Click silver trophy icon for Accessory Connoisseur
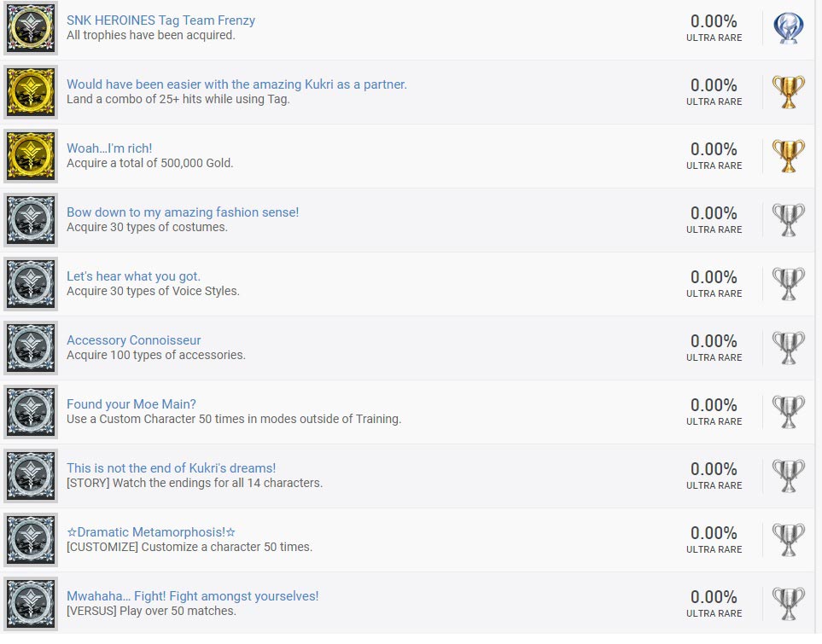Viewport: 822px width, 644px height. [x=788, y=348]
